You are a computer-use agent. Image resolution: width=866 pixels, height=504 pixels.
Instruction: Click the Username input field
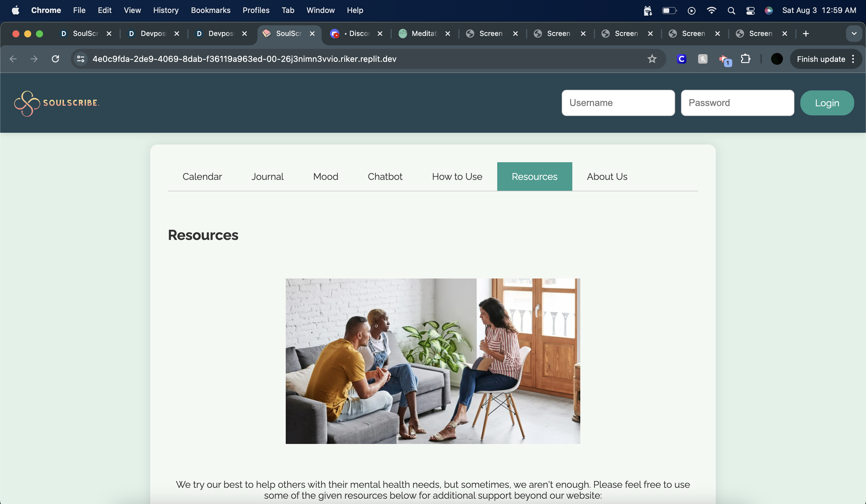pyautogui.click(x=618, y=103)
